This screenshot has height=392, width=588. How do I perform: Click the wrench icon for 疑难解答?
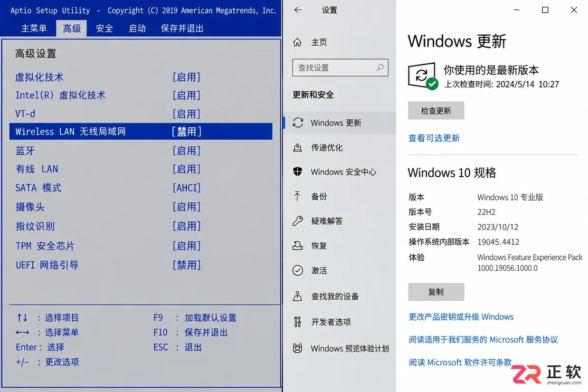pyautogui.click(x=298, y=221)
